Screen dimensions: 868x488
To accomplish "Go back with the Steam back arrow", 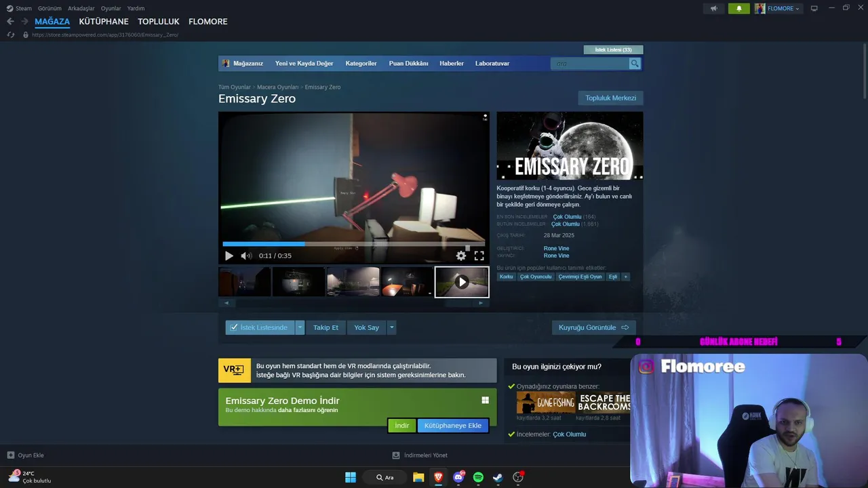I will click(10, 22).
